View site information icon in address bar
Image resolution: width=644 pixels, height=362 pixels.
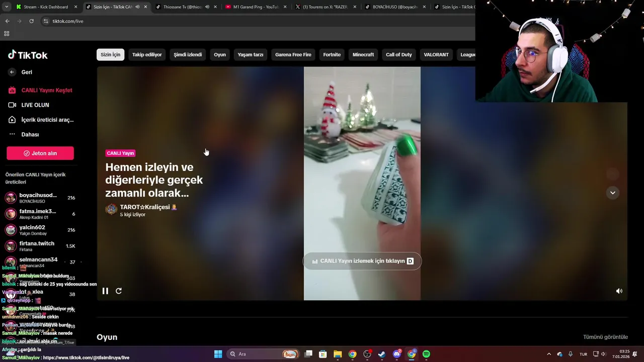[x=46, y=21]
